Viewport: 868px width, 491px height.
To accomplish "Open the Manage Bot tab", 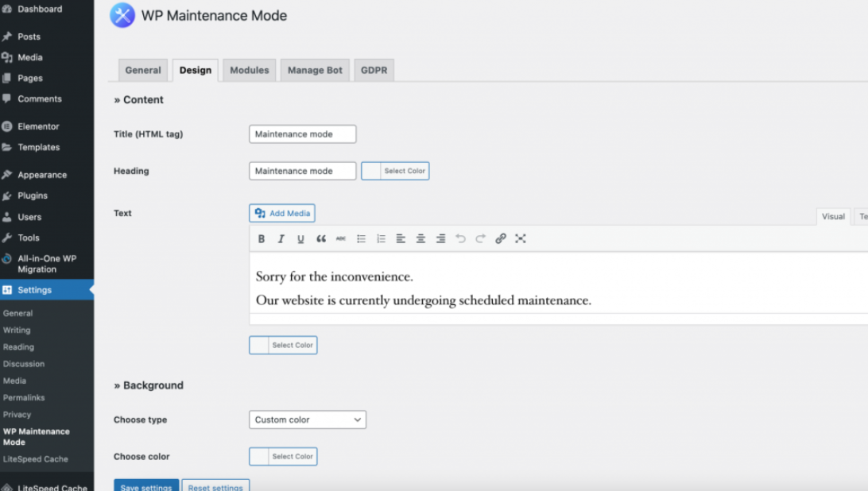I will [315, 70].
